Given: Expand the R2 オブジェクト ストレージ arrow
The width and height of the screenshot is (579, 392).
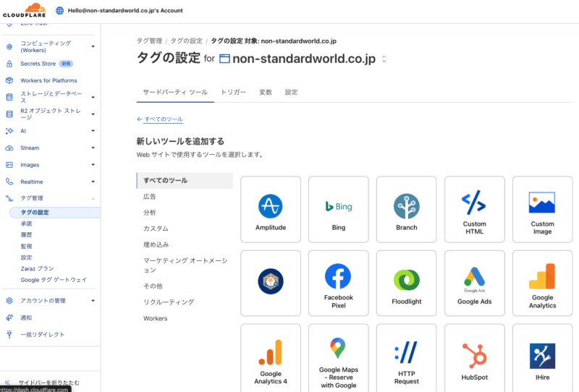Looking at the screenshot, I should [x=93, y=114].
